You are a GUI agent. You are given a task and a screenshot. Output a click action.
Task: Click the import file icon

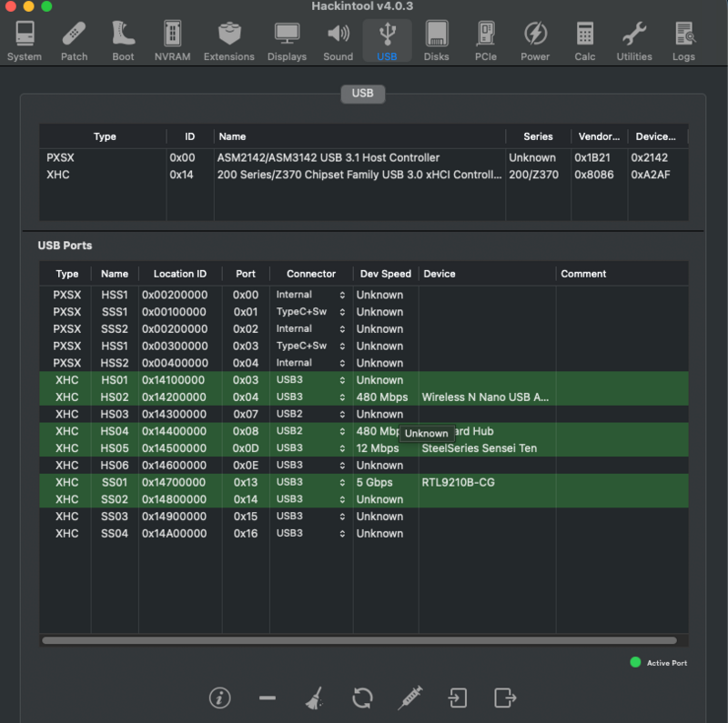point(458,698)
